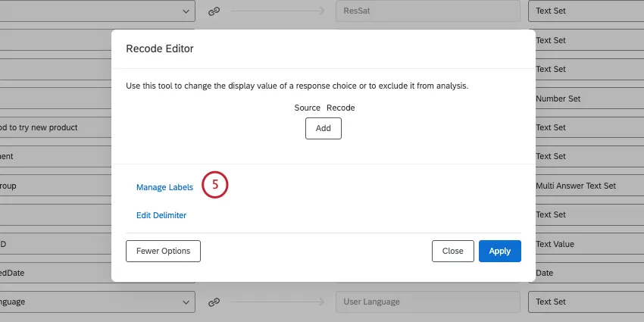
Task: Collapse with the Fewer Options button
Action: (x=163, y=251)
